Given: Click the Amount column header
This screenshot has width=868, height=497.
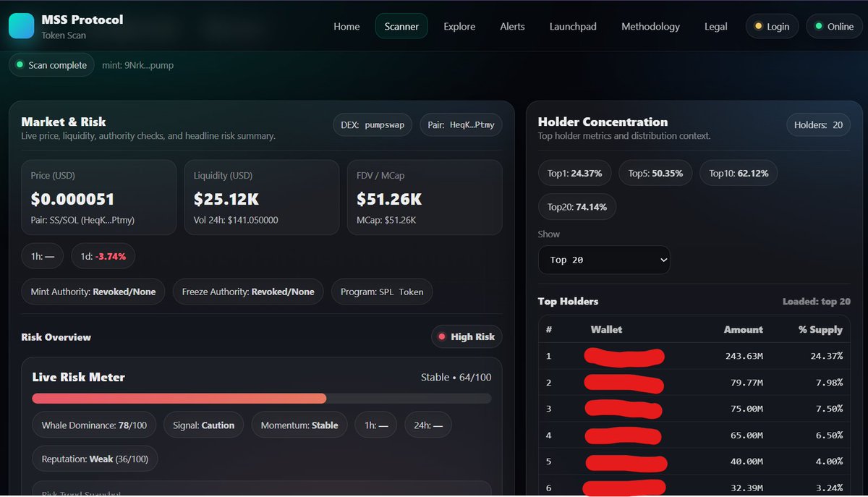Looking at the screenshot, I should [x=744, y=329].
